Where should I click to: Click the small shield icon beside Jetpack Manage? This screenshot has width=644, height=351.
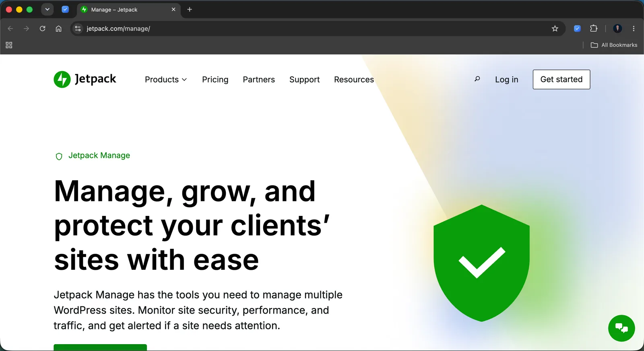pos(59,156)
